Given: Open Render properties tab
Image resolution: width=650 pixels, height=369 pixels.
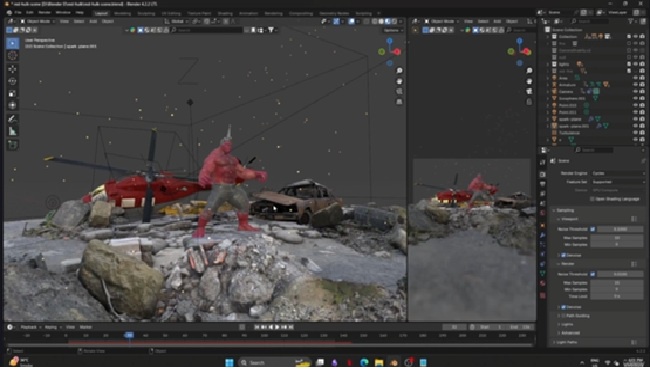Looking at the screenshot, I should [543, 174].
